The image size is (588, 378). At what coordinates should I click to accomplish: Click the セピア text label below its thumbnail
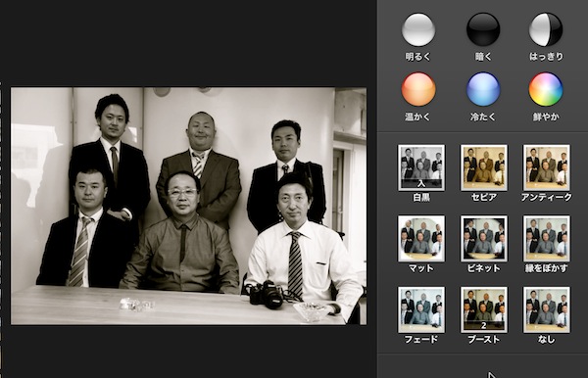point(484,198)
